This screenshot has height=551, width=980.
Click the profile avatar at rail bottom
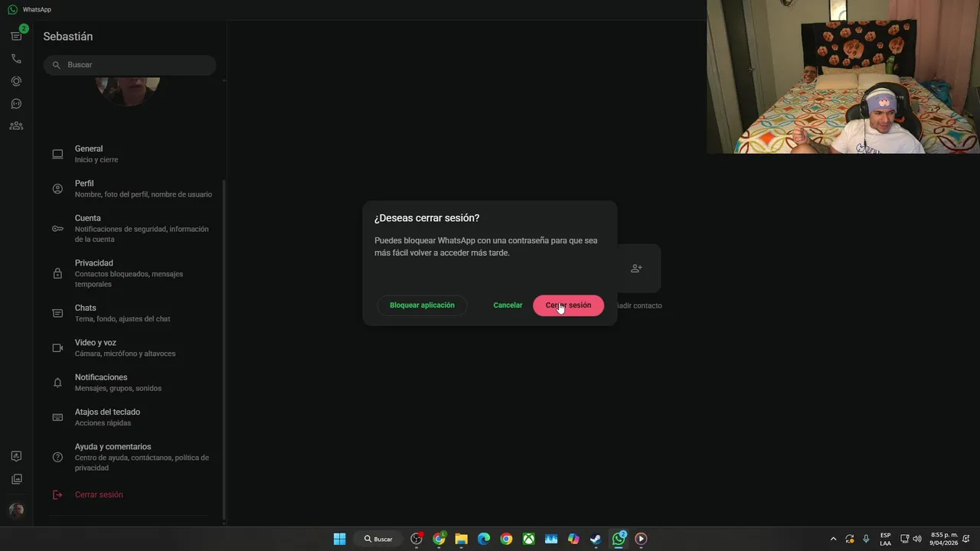[x=16, y=510]
